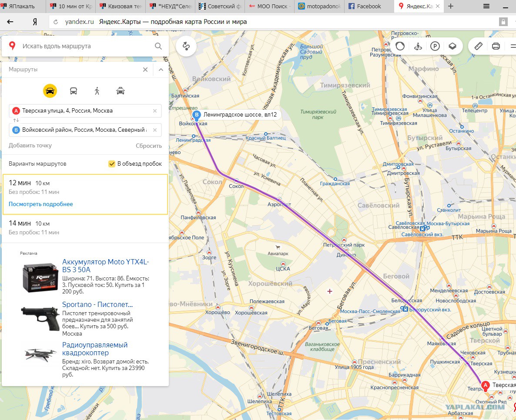Click the Искать вдоль маршрута search field

[x=86, y=46]
